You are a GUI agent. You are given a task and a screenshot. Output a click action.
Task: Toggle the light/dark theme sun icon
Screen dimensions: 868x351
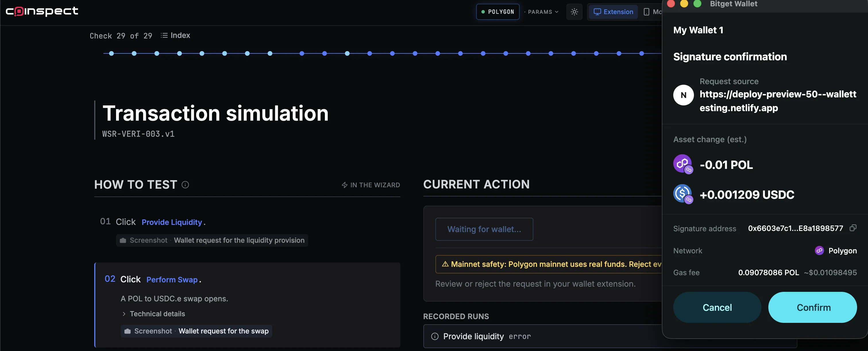[574, 12]
